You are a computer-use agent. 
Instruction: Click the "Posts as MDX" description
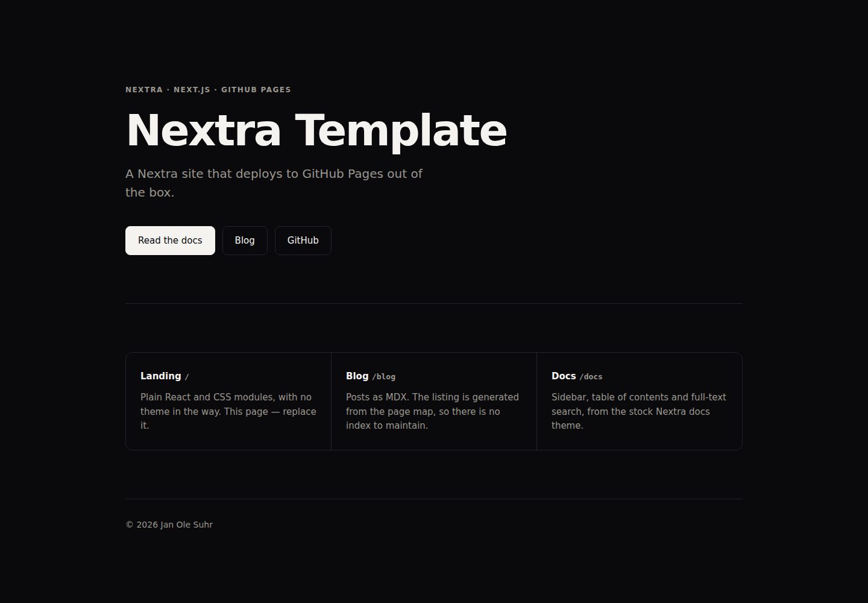pos(432,411)
